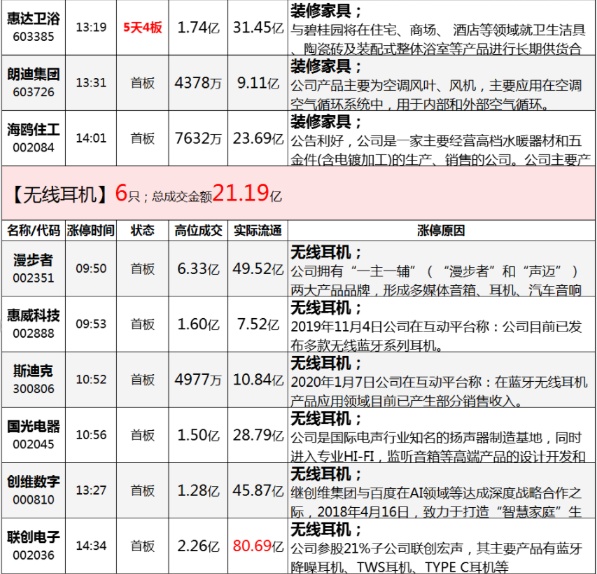Click the 涨停原因 column header

pyautogui.click(x=441, y=230)
